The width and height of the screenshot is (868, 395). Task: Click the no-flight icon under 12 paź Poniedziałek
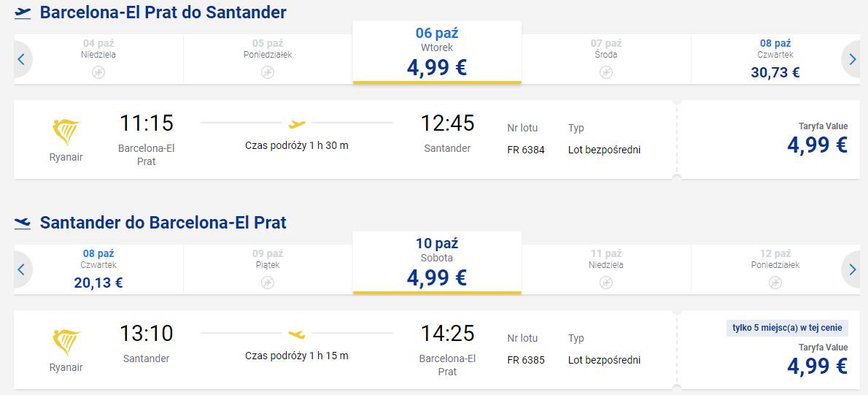775,283
